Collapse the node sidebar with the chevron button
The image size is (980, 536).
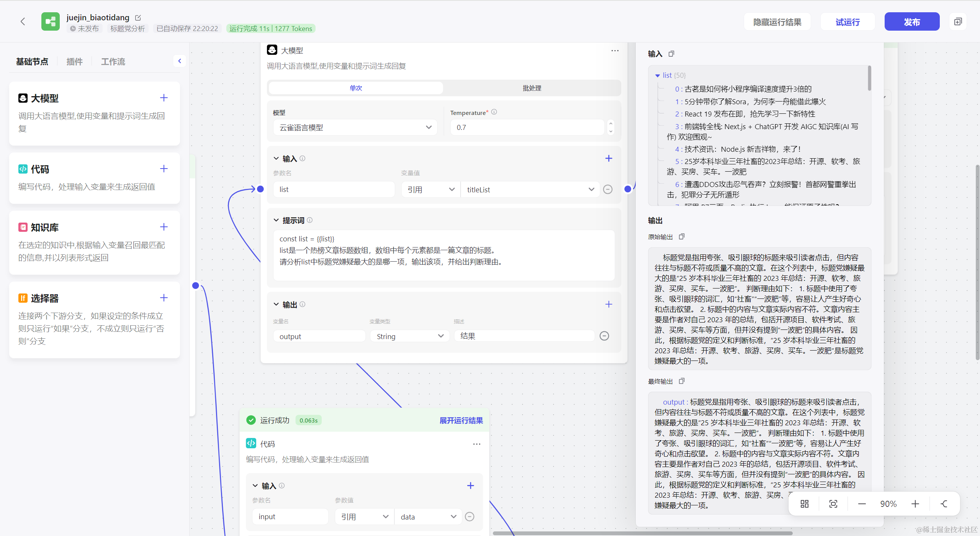[179, 61]
